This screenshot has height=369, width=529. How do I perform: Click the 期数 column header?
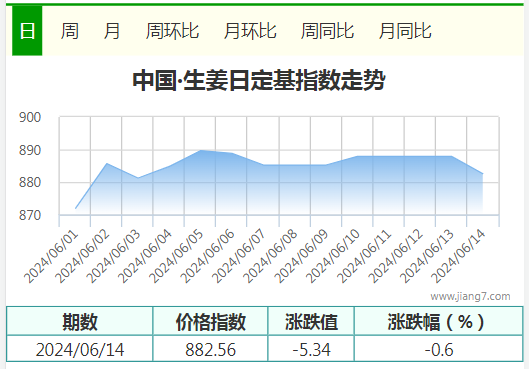(x=80, y=321)
